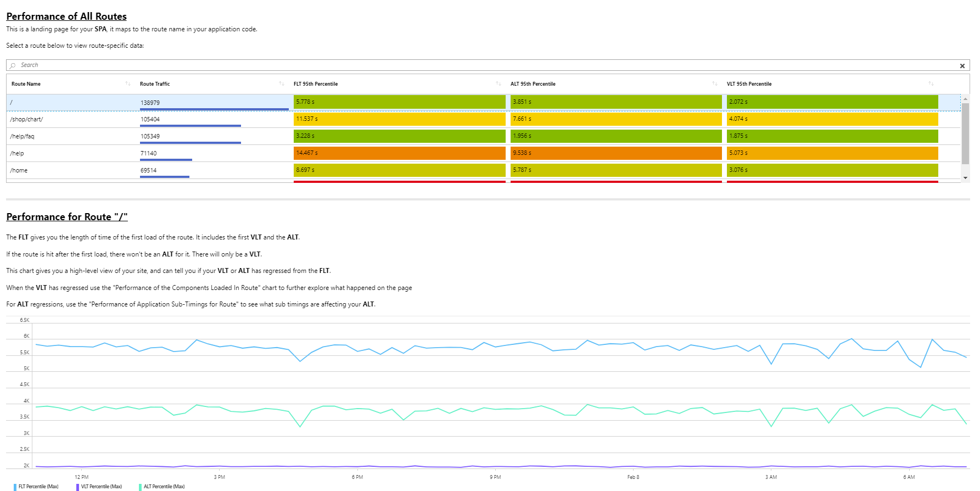This screenshot has width=980, height=491.
Task: Click traffic value 138979
Action: pyautogui.click(x=150, y=103)
